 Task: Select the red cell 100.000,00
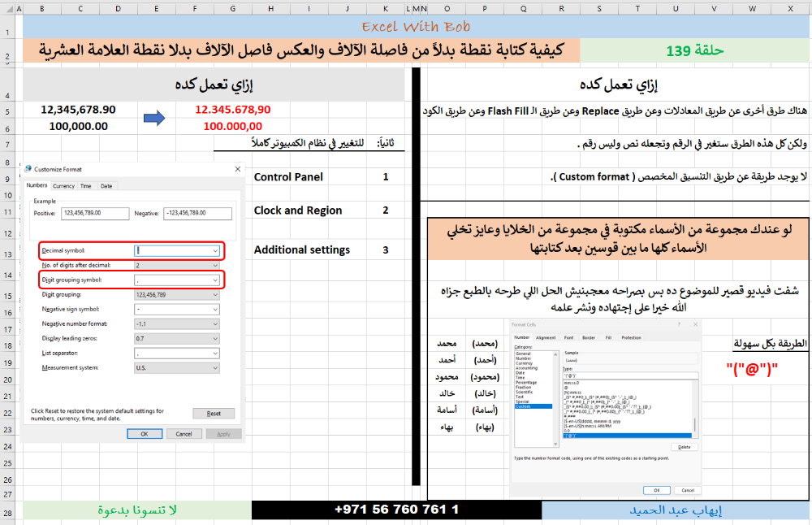tap(232, 127)
